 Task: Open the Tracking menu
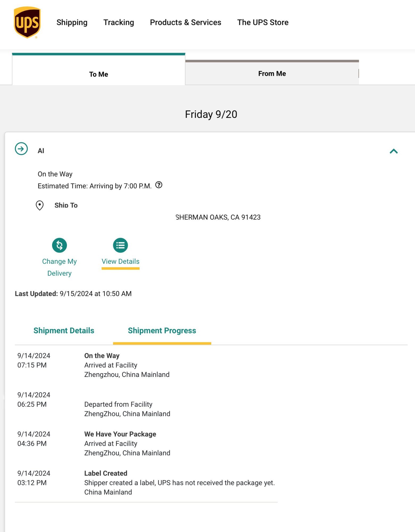[x=118, y=22]
